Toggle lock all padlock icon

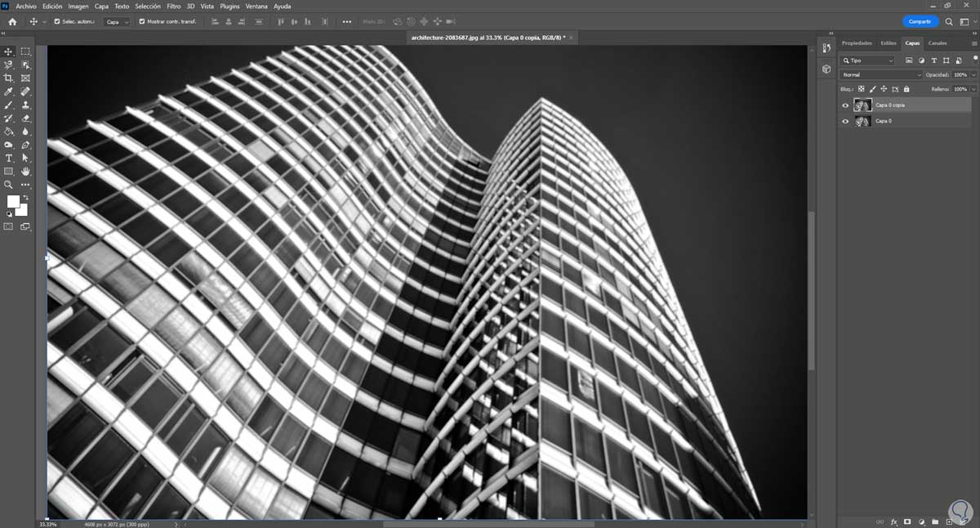[906, 88]
